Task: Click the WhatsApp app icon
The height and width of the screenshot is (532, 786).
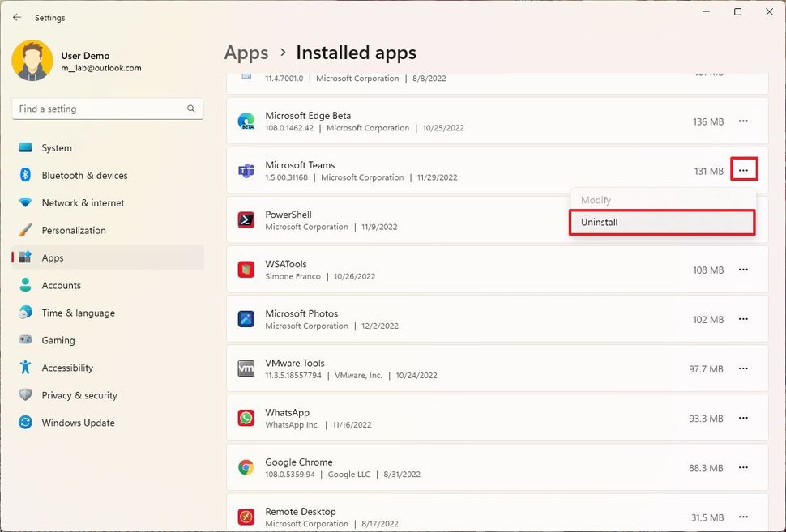Action: click(x=246, y=418)
